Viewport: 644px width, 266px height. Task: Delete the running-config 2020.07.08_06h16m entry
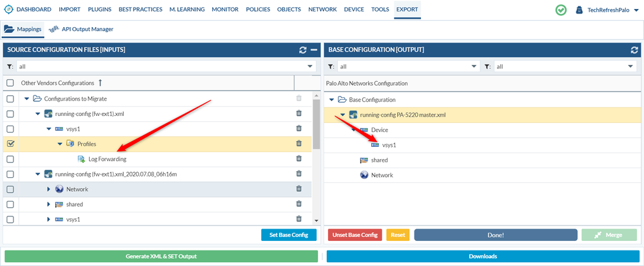click(299, 174)
